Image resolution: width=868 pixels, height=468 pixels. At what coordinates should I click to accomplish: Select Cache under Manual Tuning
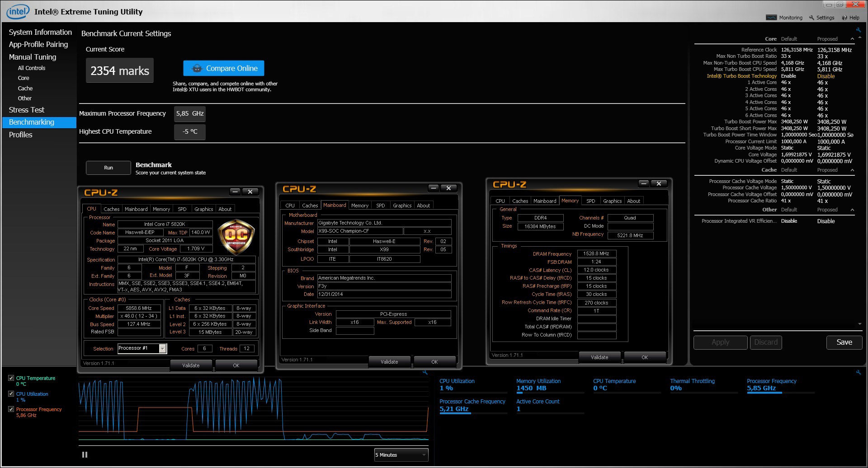coord(25,89)
